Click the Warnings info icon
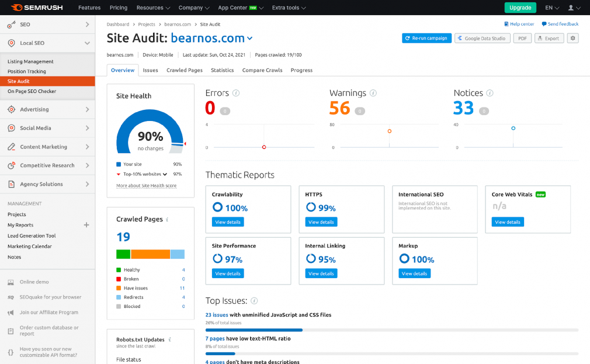The height and width of the screenshot is (364, 590). [x=373, y=93]
